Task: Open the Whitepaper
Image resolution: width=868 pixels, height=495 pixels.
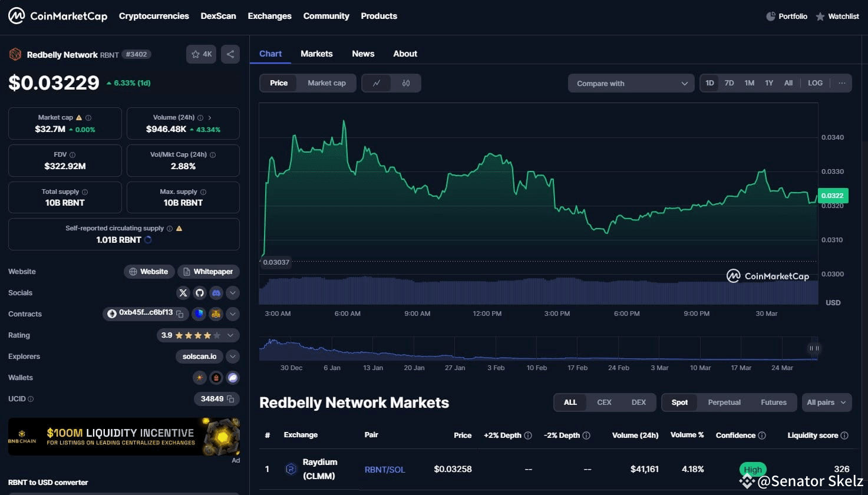Action: pyautogui.click(x=209, y=272)
